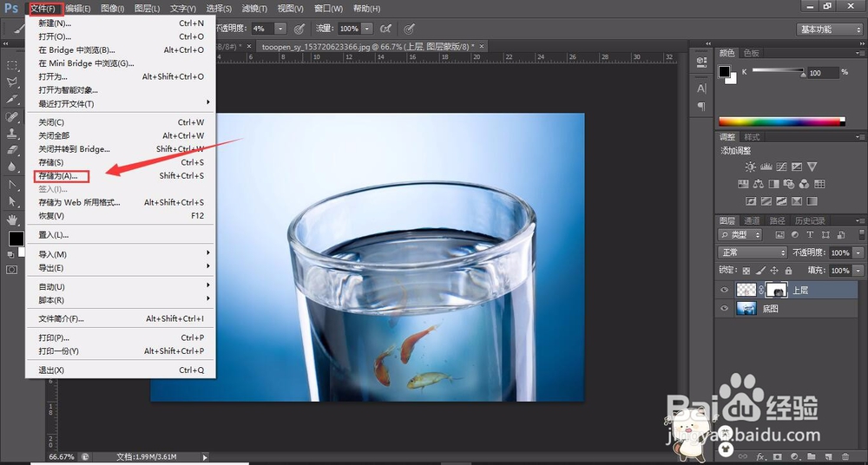The width and height of the screenshot is (868, 465).
Task: Select the Polygonal Lasso tool
Action: pyautogui.click(x=11, y=82)
